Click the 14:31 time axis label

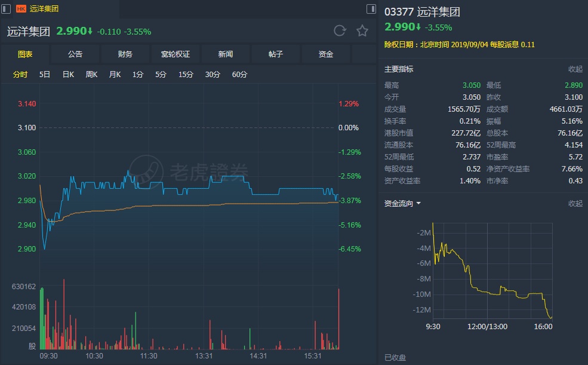(x=258, y=355)
